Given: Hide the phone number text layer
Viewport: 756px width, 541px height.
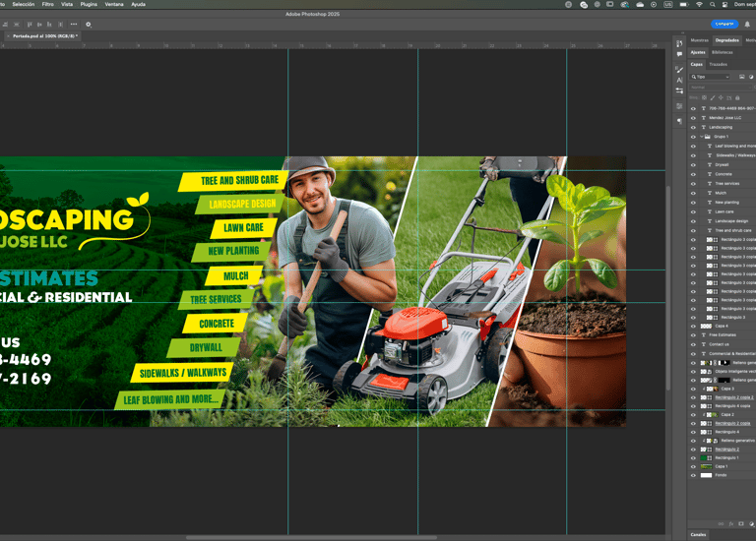Looking at the screenshot, I should pyautogui.click(x=693, y=108).
